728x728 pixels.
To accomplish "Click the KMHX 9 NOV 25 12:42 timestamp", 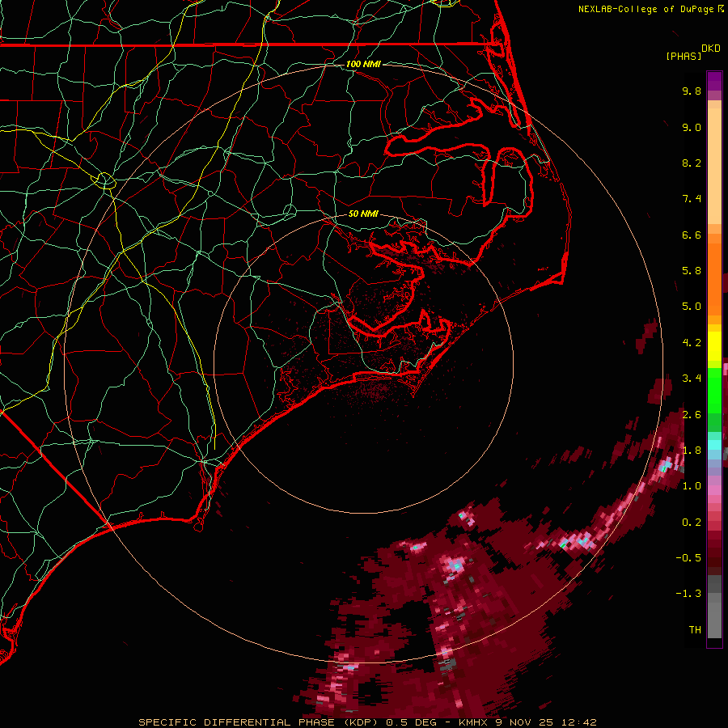I will tap(527, 722).
